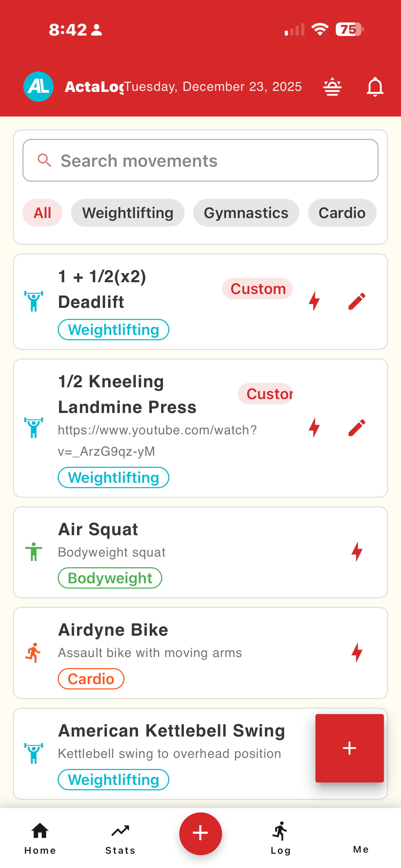
Task: Filter movements by Gymnastics
Action: [246, 213]
